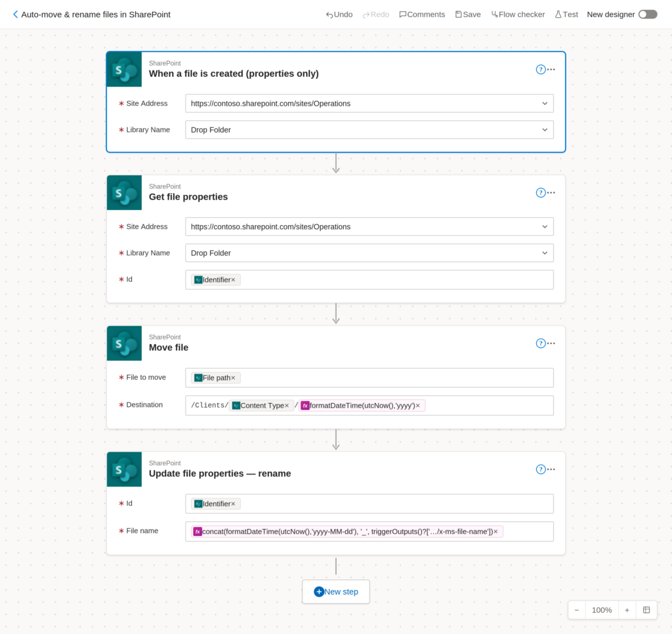Screen dimensions: 672x634
Task: Click the Id field in Update file properties
Action: (x=369, y=503)
